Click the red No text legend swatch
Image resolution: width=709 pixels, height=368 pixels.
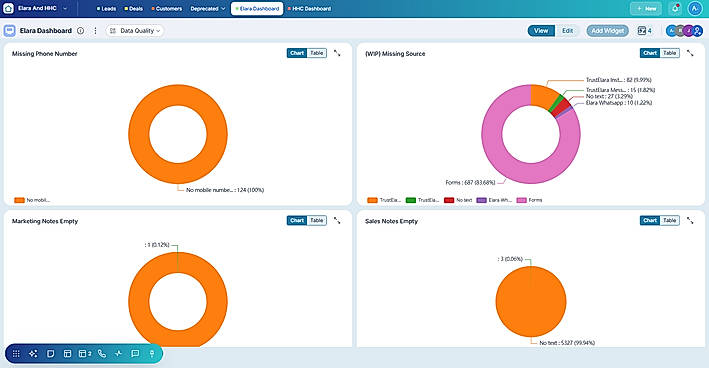tap(449, 200)
